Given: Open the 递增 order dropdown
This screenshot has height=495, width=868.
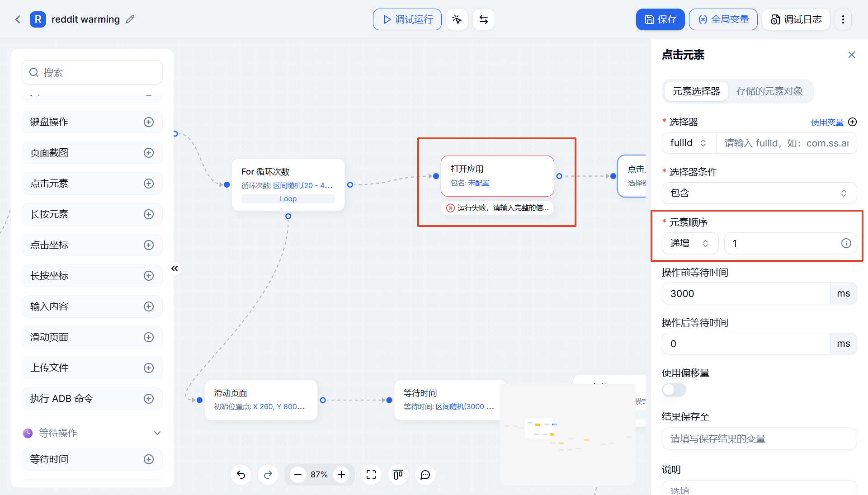Looking at the screenshot, I should tap(690, 243).
